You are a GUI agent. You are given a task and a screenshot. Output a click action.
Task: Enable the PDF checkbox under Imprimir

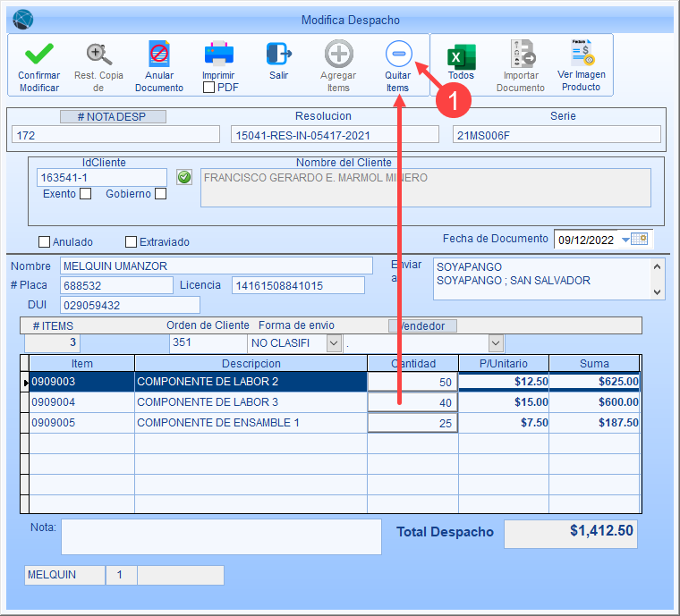point(208,88)
